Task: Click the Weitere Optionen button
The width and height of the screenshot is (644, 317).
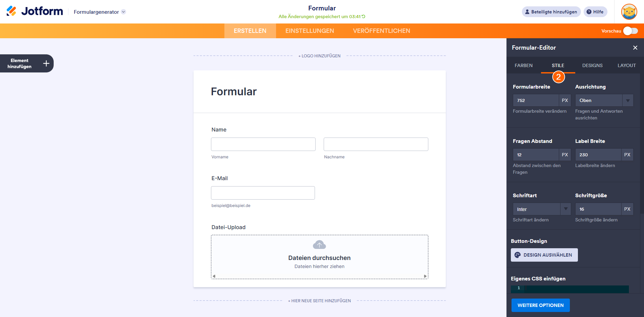Action: tap(540, 305)
